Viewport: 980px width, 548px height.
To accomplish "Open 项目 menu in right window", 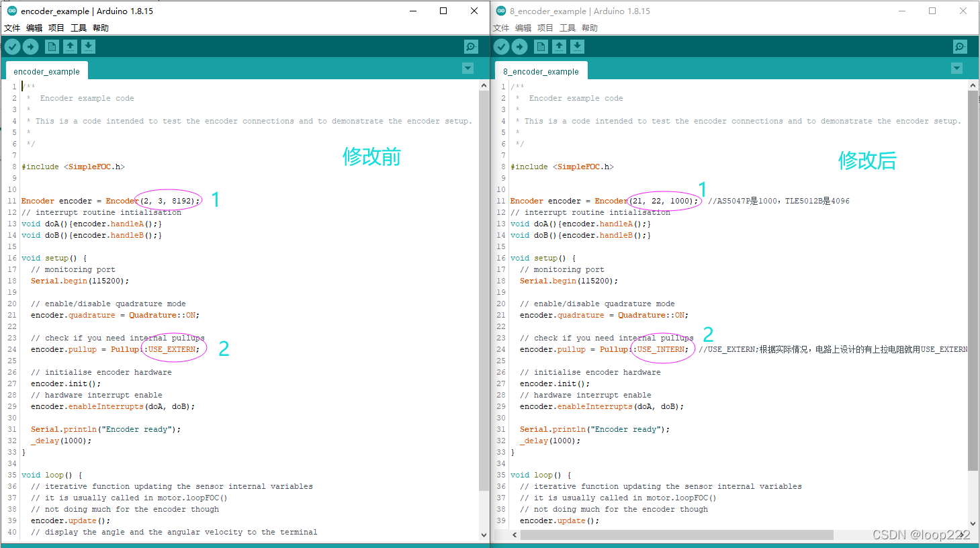I will pos(545,28).
